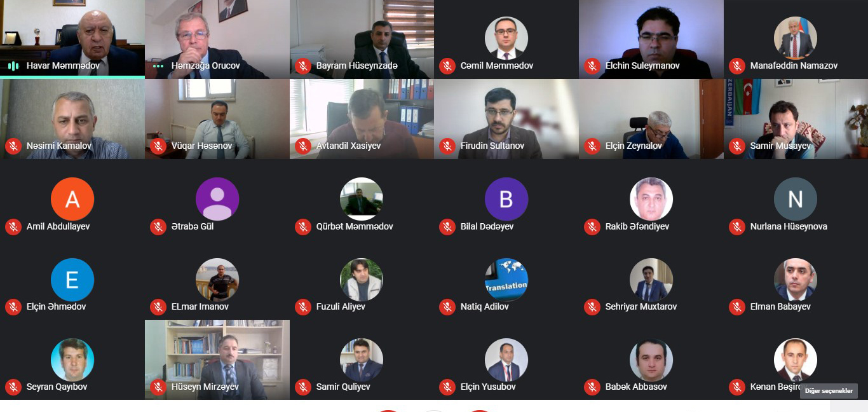Select Hüseyn Mirzəyev's video tile
This screenshot has width=868, height=412.
tap(217, 360)
